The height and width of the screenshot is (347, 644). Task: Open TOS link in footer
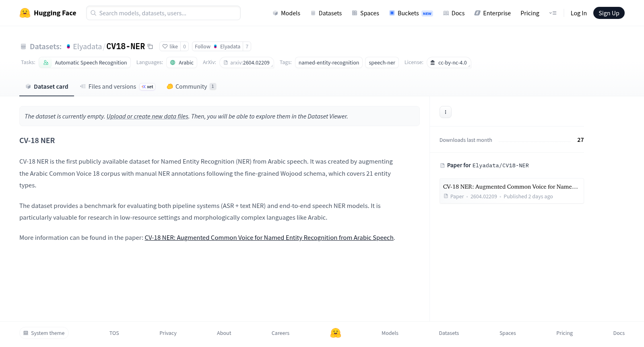(114, 333)
